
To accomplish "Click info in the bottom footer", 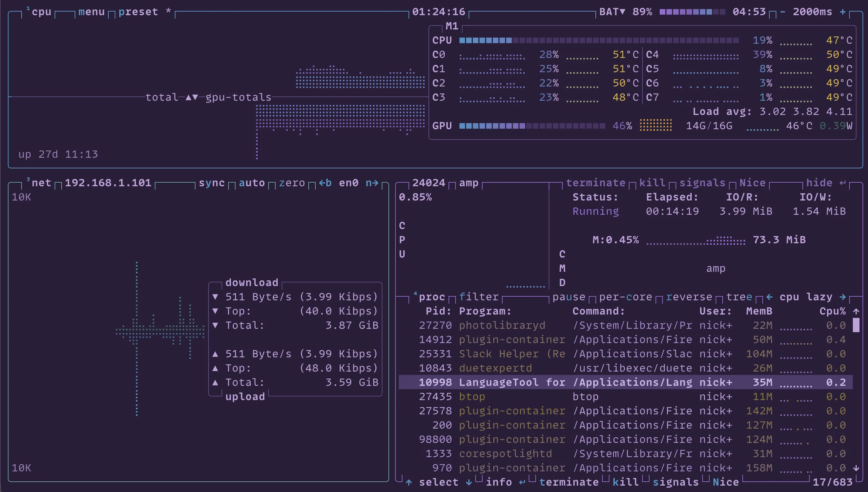I will (499, 482).
